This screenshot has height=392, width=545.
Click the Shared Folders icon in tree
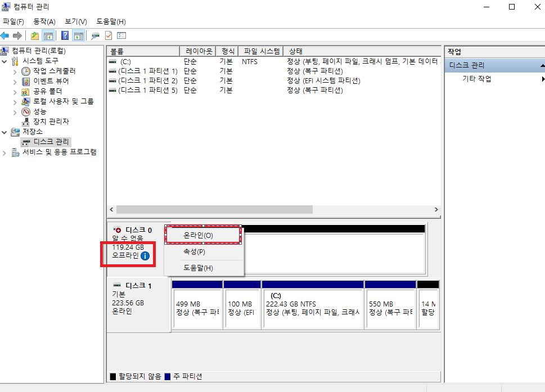[25, 92]
